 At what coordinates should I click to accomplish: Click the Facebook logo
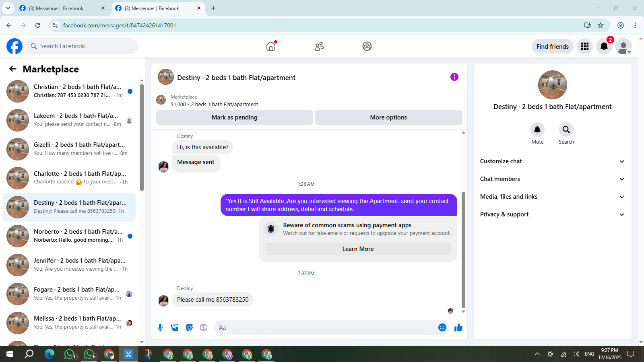coord(14,46)
